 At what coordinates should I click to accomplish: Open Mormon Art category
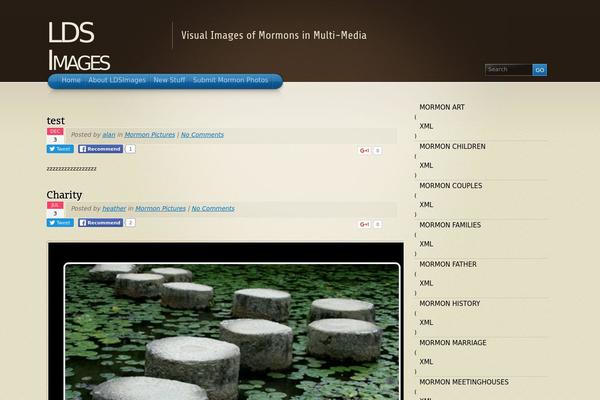(x=442, y=107)
